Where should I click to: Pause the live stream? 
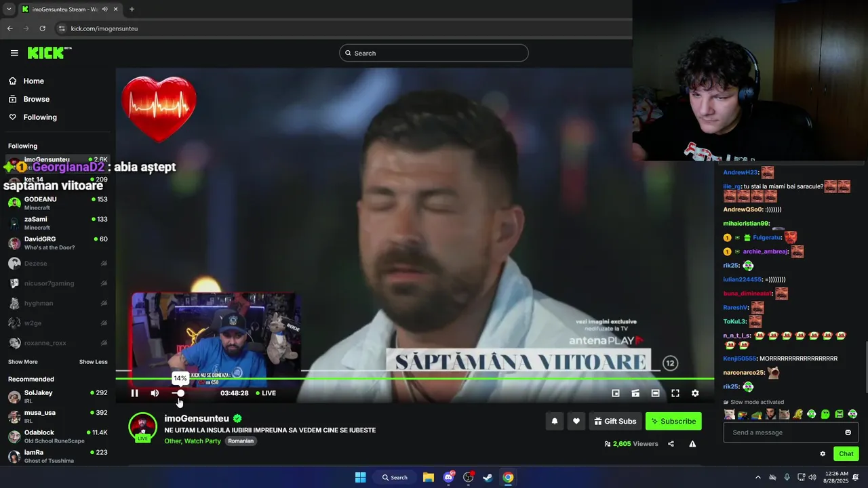134,393
